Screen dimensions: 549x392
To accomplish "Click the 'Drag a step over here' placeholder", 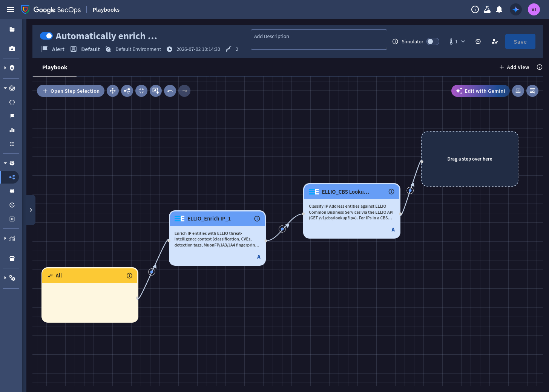I will pyautogui.click(x=470, y=159).
